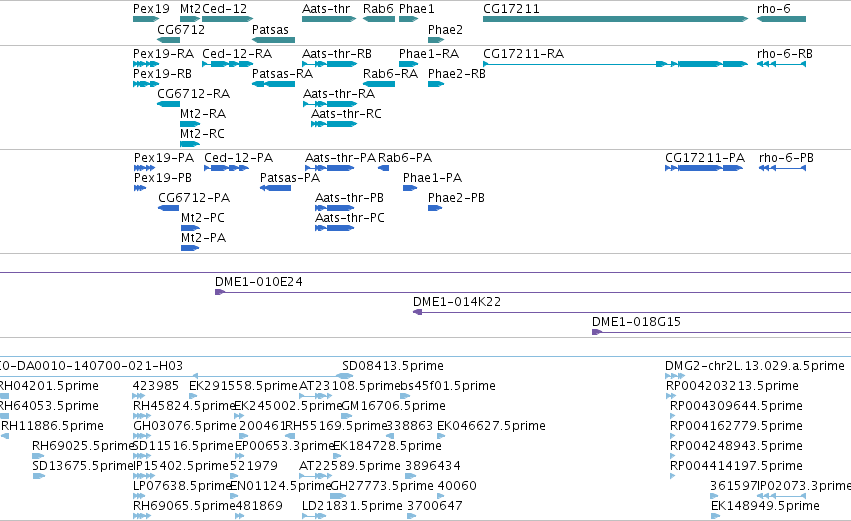This screenshot has height=521, width=851.
Task: Click protein Pex19-PB label
Action: point(163,178)
